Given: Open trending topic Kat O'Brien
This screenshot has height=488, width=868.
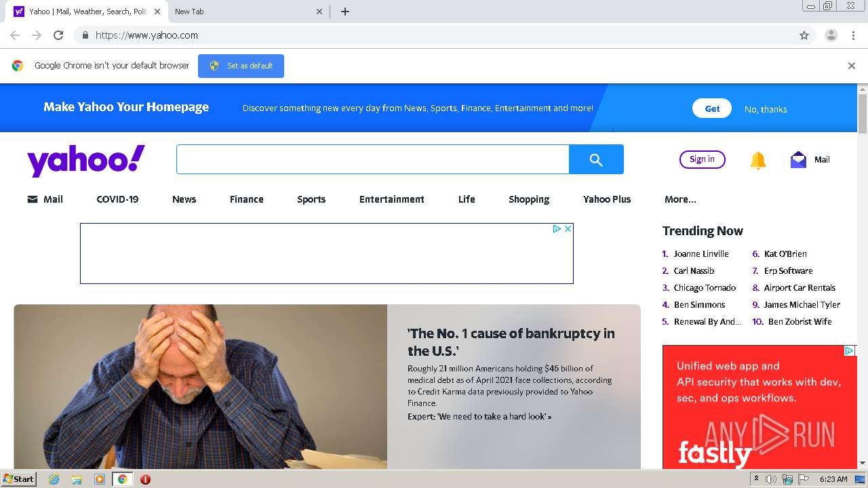Looking at the screenshot, I should pos(785,253).
